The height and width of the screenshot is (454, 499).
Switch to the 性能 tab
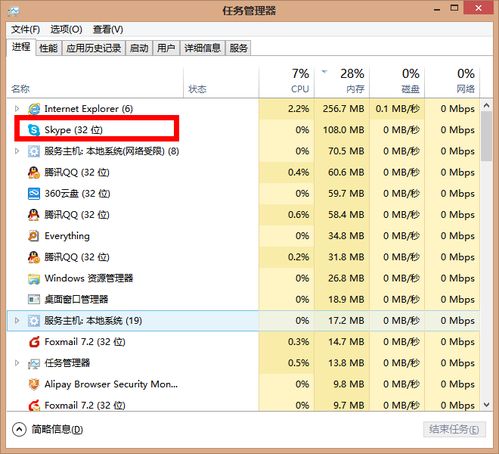(x=48, y=48)
